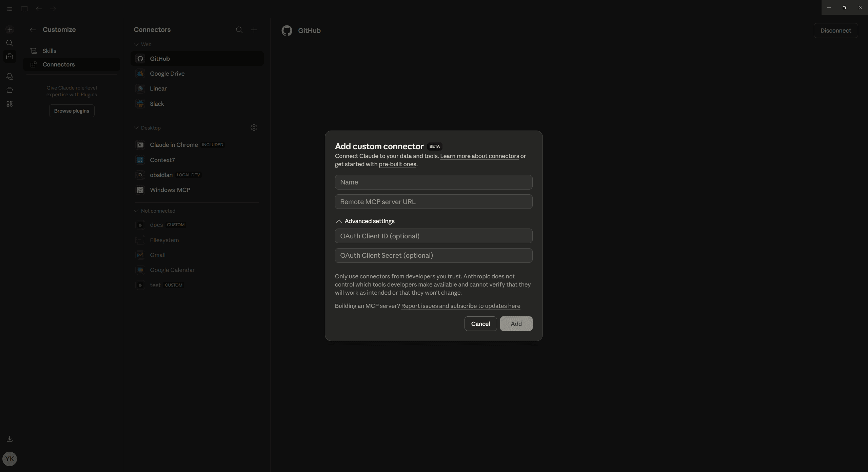This screenshot has width=868, height=472.
Task: Open the plugins icon in the sidebar
Action: point(10,104)
